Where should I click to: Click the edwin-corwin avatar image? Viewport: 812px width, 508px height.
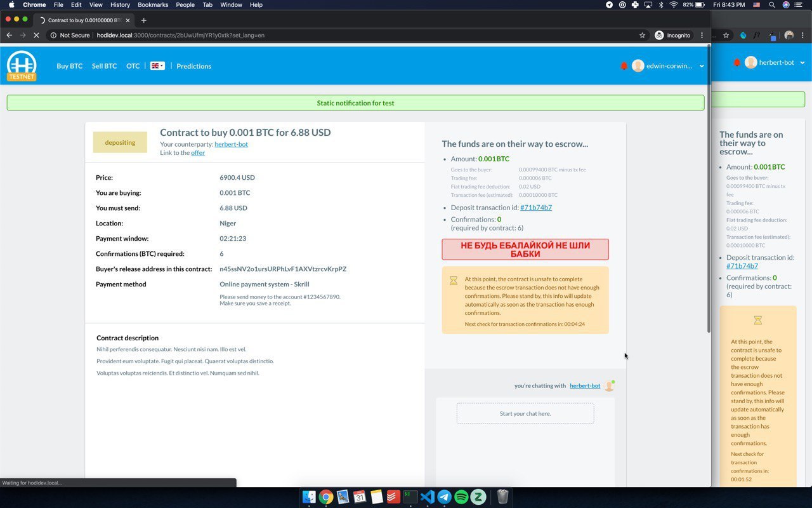coord(638,66)
